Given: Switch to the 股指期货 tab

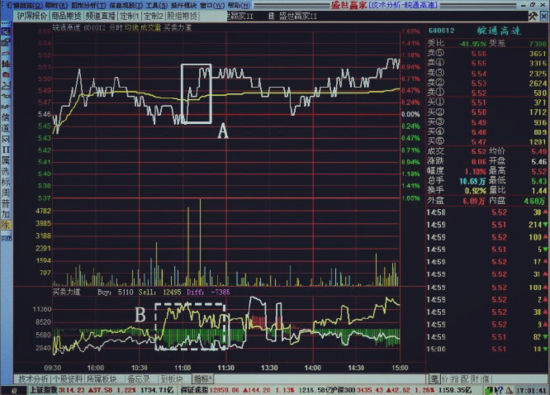Looking at the screenshot, I should (182, 16).
